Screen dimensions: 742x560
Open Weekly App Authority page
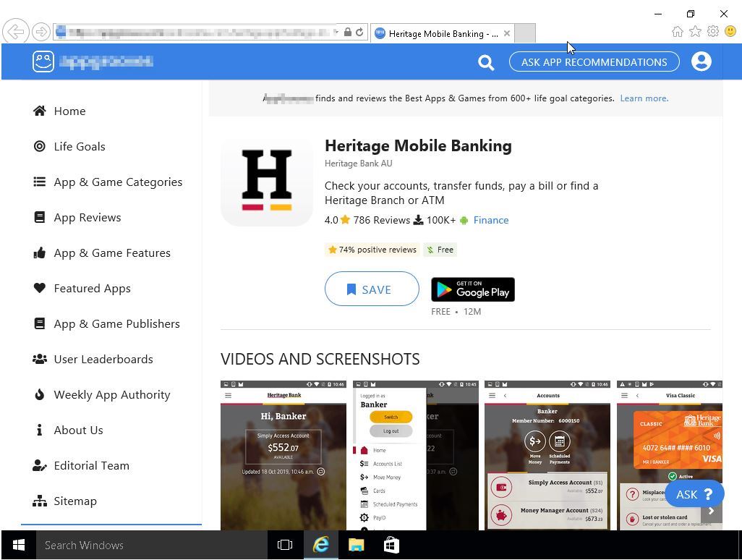point(112,395)
